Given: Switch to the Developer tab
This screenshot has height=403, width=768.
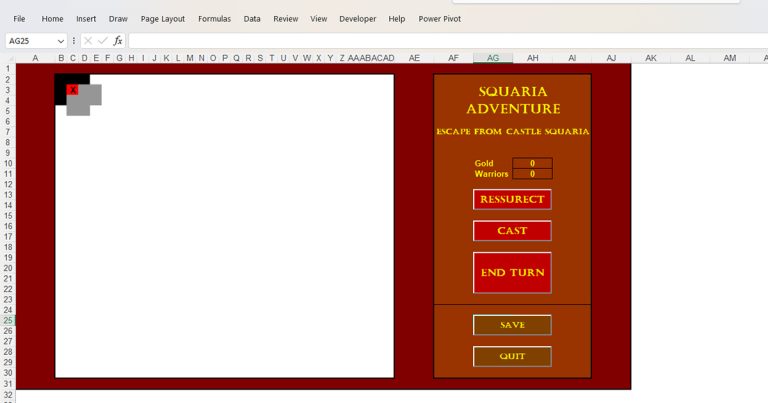Looking at the screenshot, I should click(x=358, y=18).
